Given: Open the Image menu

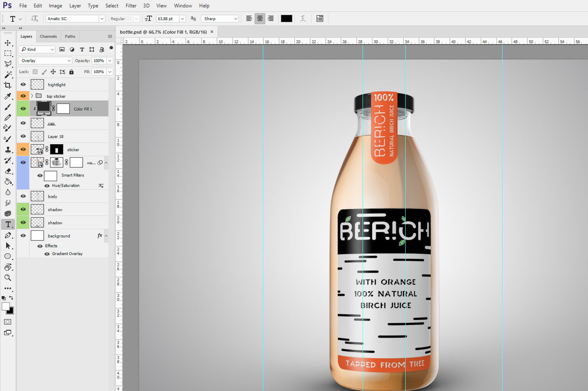Looking at the screenshot, I should pos(55,6).
